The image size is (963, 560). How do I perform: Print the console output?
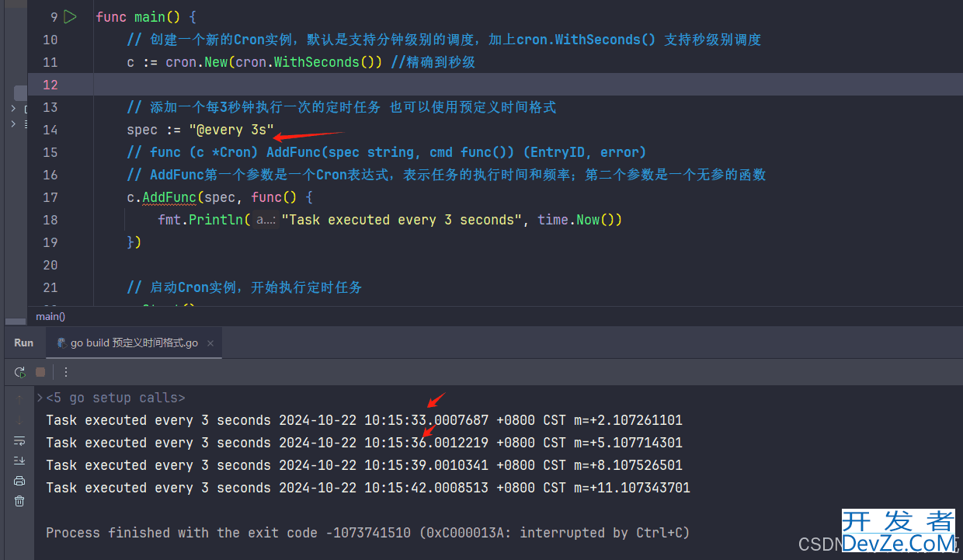pyautogui.click(x=19, y=481)
